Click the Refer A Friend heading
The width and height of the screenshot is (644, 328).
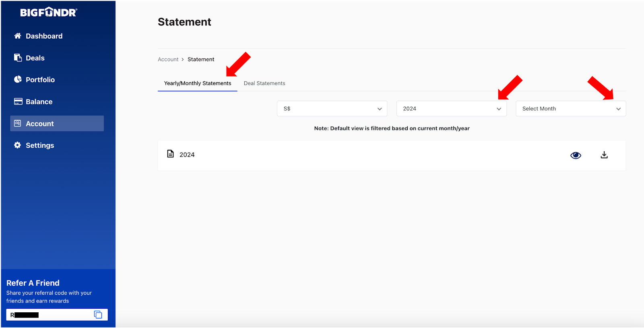[x=33, y=283]
